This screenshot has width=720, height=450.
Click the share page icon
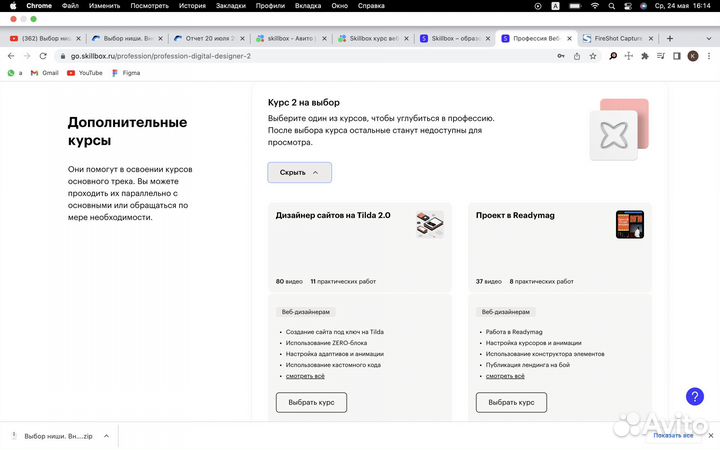[577, 56]
